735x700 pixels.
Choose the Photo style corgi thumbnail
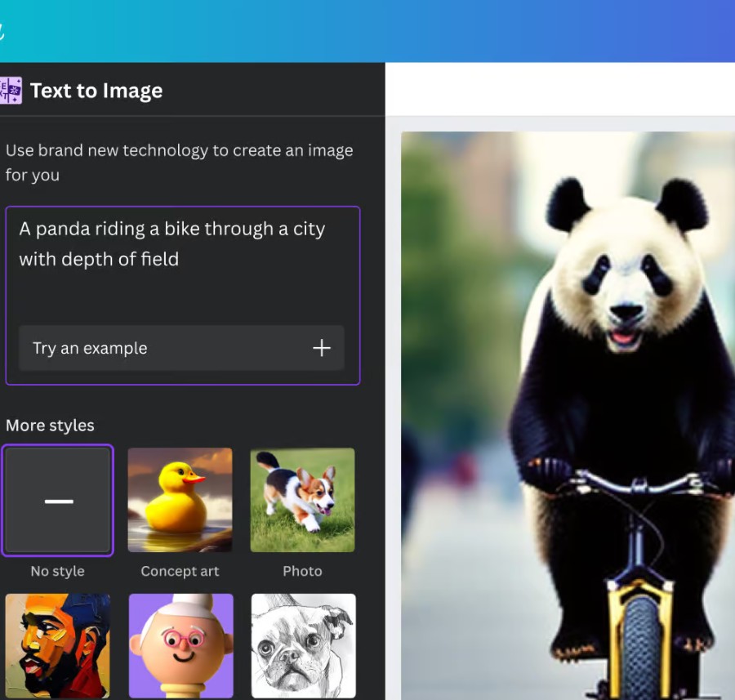pos(302,500)
